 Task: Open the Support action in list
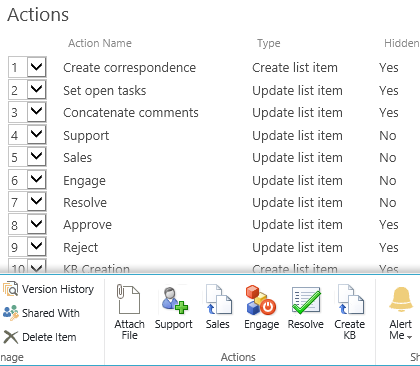[86, 136]
